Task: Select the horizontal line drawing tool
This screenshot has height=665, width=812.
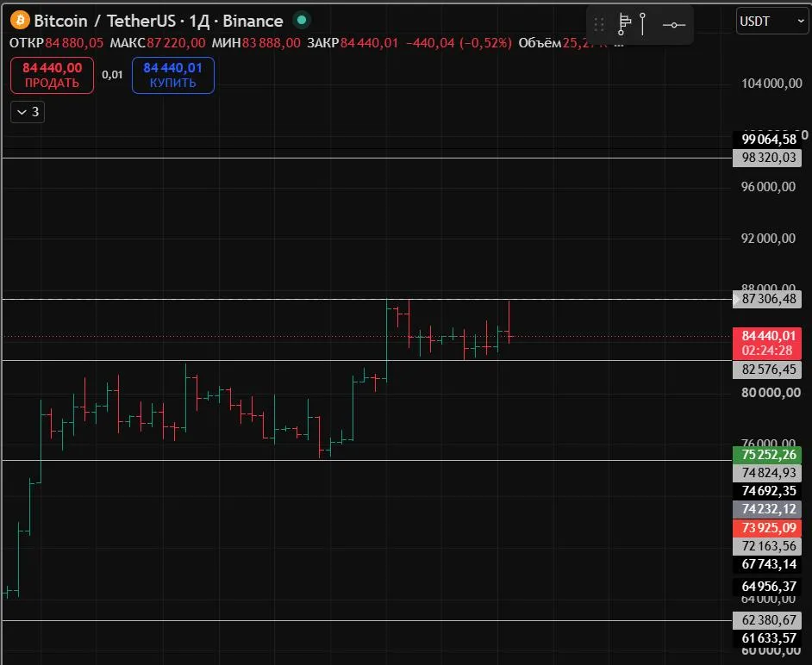Action: (674, 24)
